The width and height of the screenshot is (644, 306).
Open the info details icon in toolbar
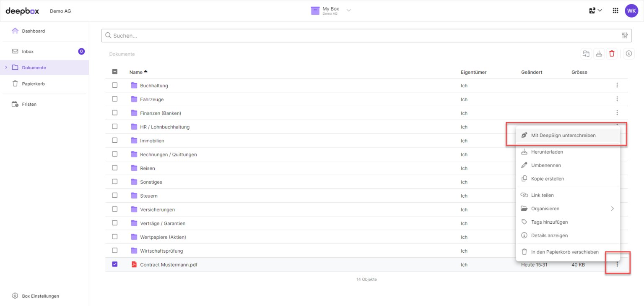pyautogui.click(x=628, y=54)
